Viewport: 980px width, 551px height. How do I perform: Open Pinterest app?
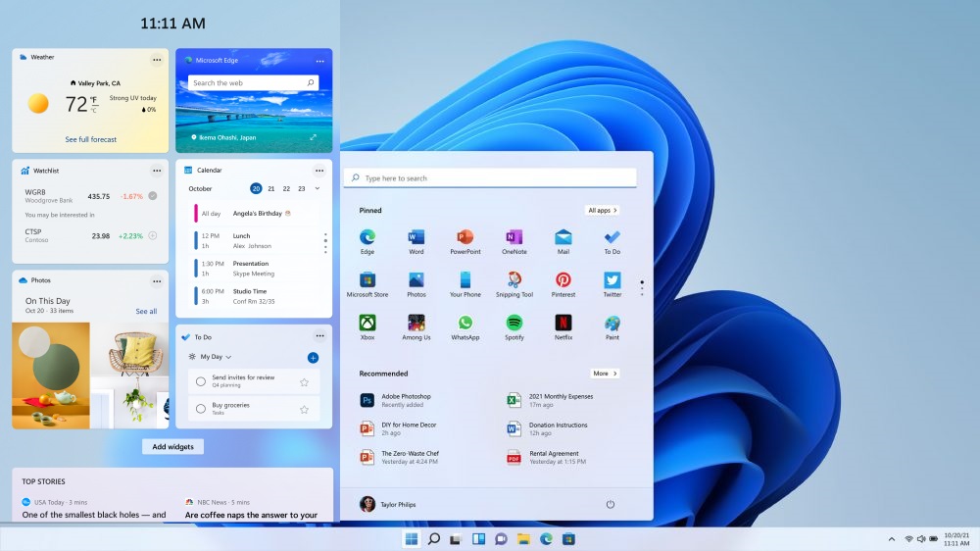(563, 284)
